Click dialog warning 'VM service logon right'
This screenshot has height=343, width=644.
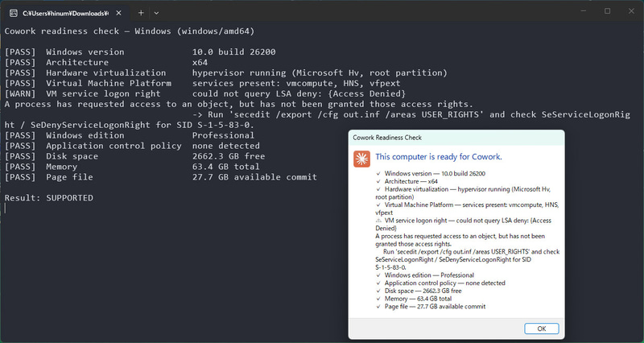464,225
